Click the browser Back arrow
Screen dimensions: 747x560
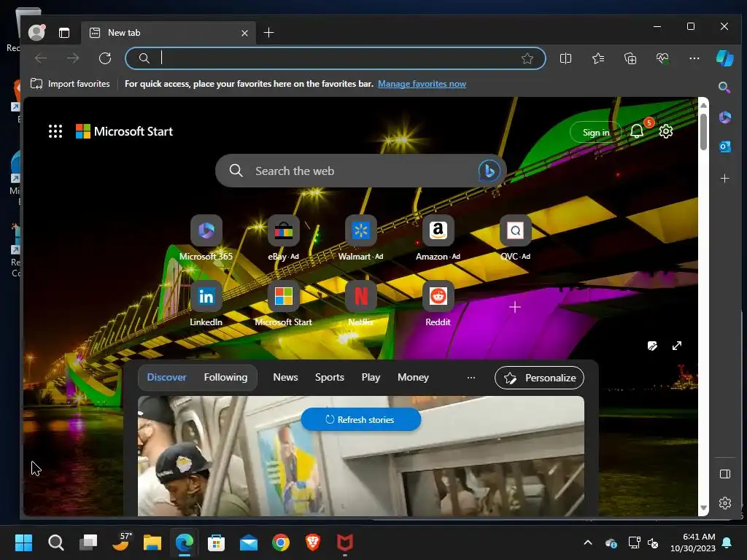[41, 58]
